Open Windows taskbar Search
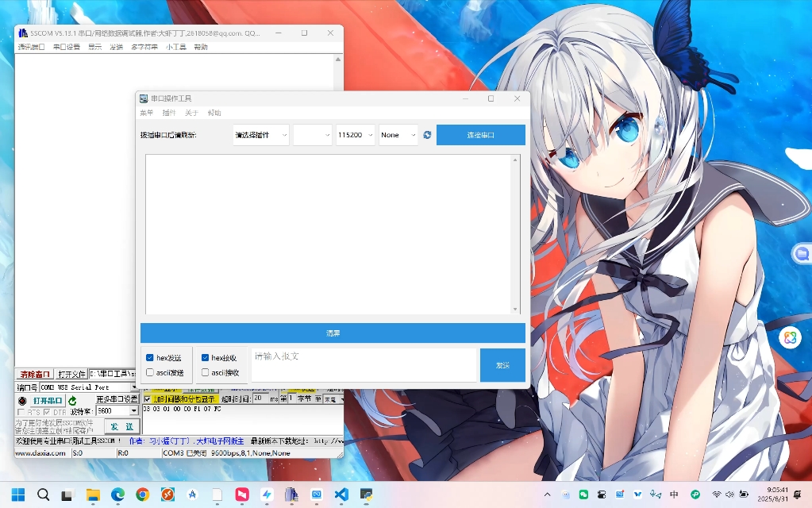 click(x=43, y=495)
